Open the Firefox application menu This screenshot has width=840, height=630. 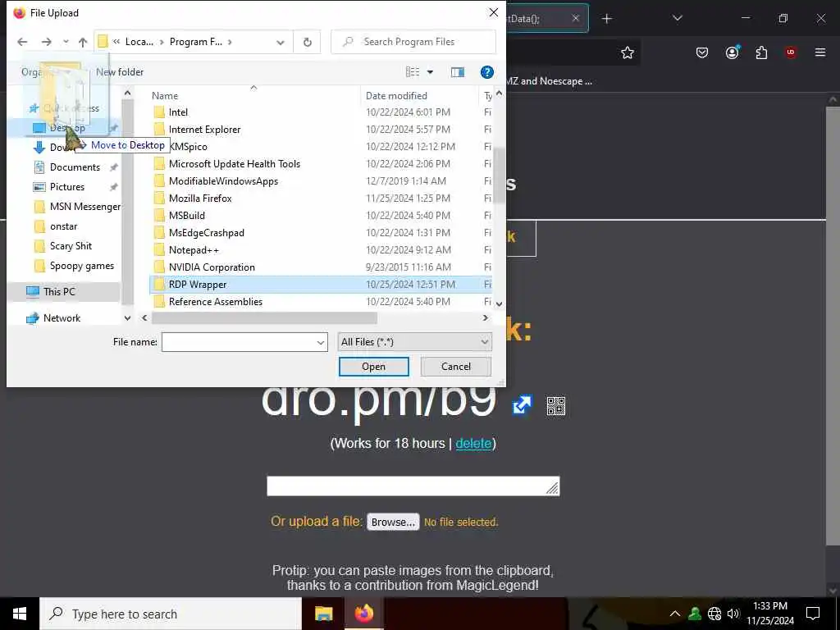point(819,52)
